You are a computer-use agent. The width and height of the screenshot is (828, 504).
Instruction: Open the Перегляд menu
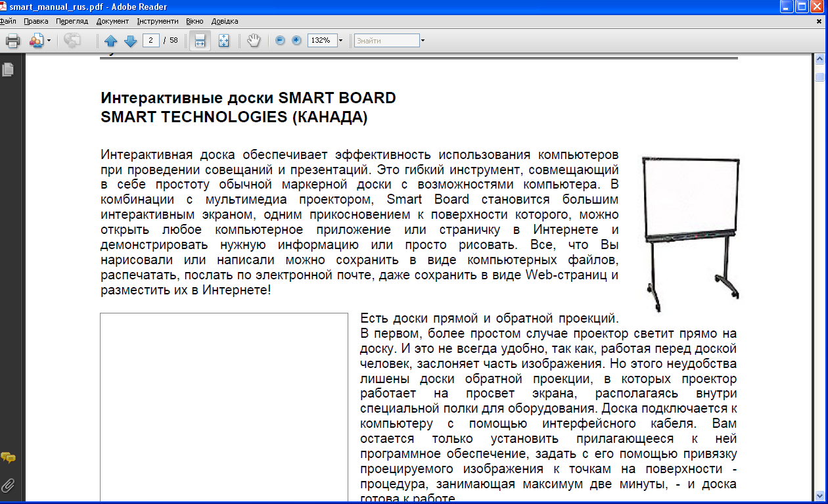[72, 21]
